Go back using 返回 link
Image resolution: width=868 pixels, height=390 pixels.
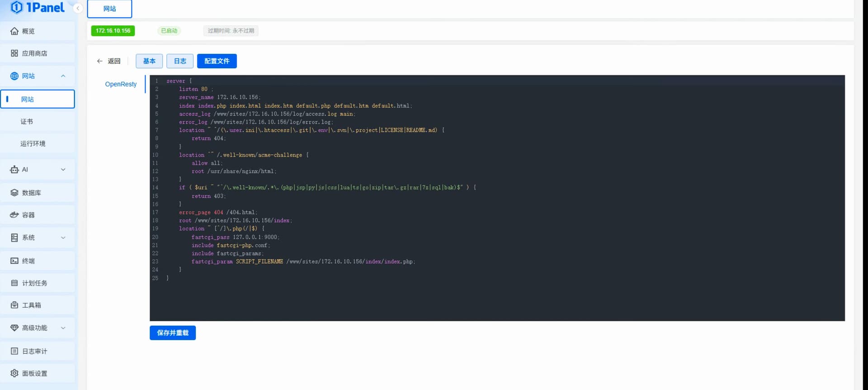[109, 61]
